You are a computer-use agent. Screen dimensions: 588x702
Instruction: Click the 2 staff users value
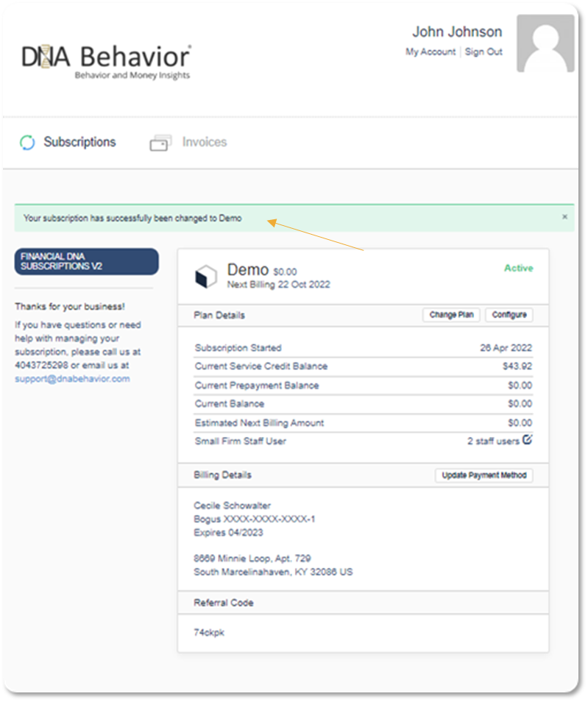494,442
